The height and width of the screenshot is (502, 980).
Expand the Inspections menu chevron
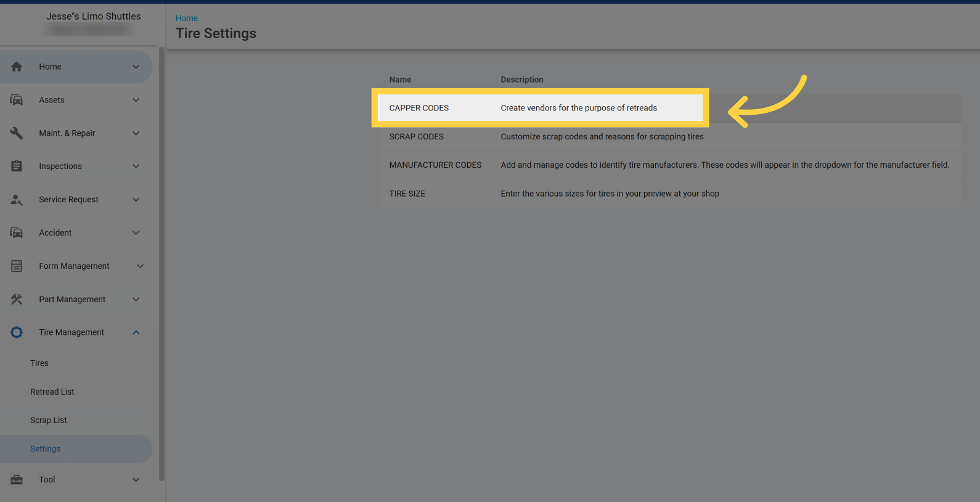pyautogui.click(x=136, y=166)
